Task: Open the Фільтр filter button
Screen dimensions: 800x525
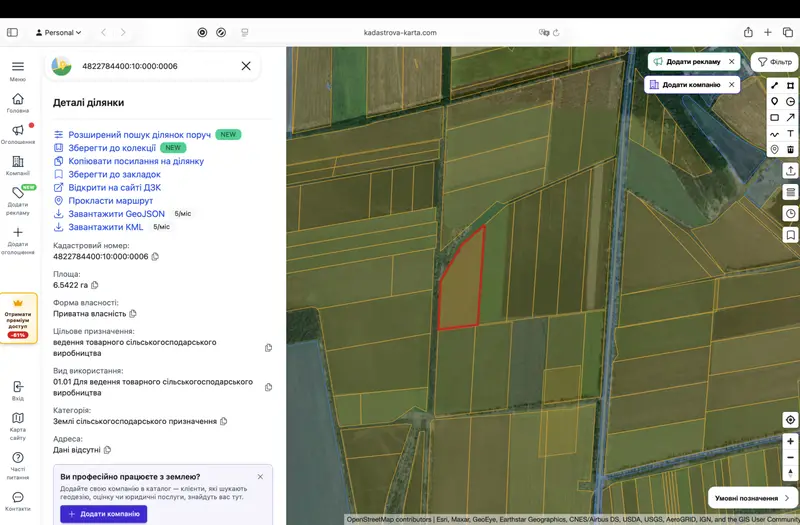Action: [774, 62]
